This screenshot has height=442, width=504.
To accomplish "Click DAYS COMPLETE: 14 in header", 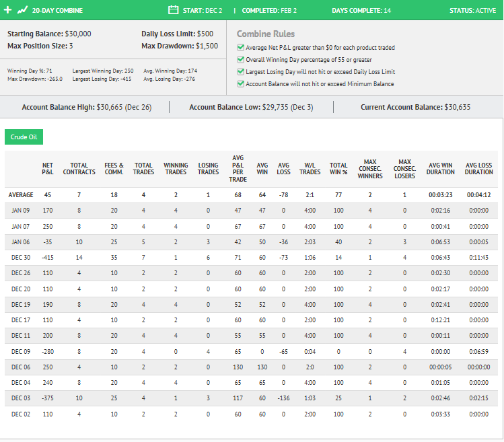I will tap(361, 10).
